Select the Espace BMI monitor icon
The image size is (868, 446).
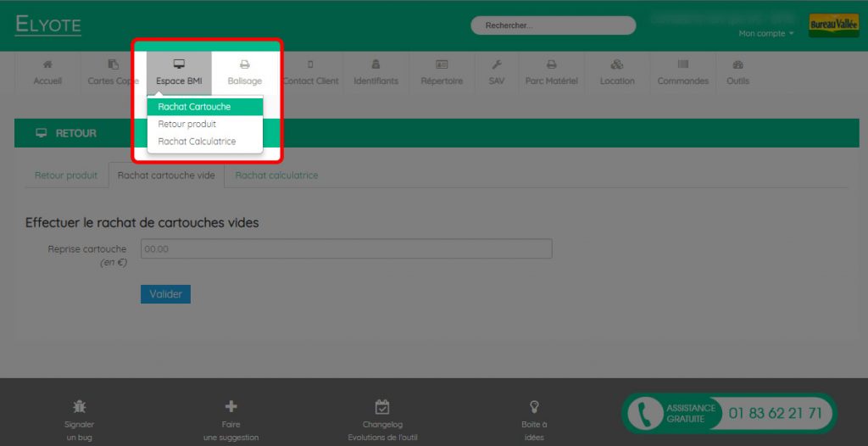pyautogui.click(x=179, y=64)
